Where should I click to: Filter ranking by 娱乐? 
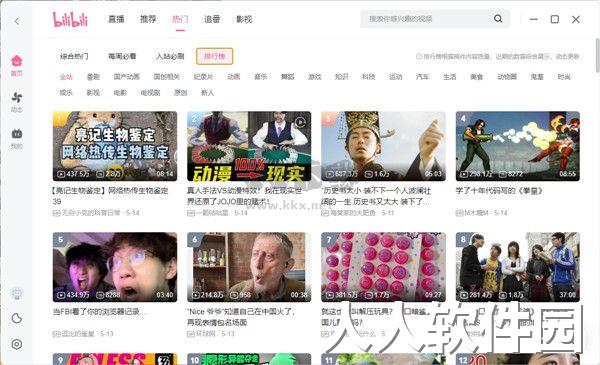[66, 93]
